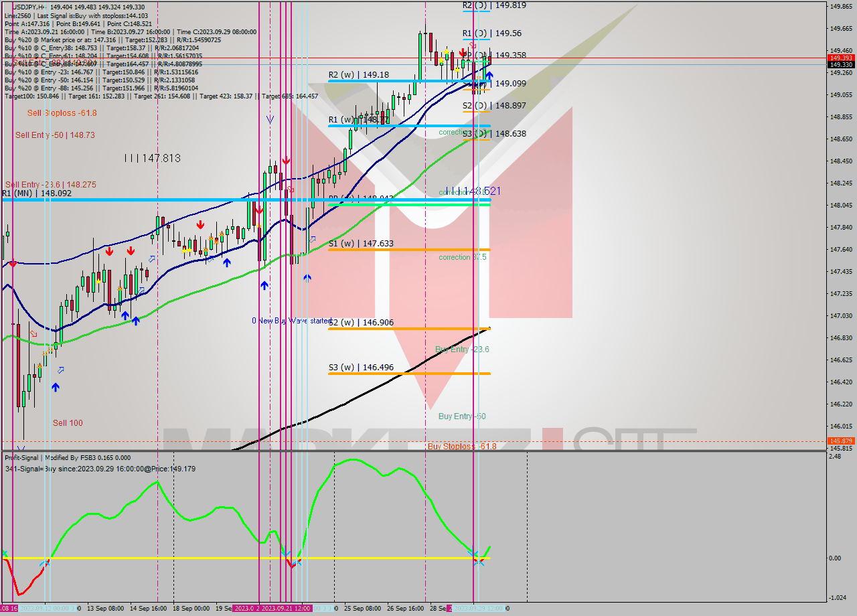
Task: Select the Buy %10 @ C_Entry38: 148.753 line
Action: point(102,48)
